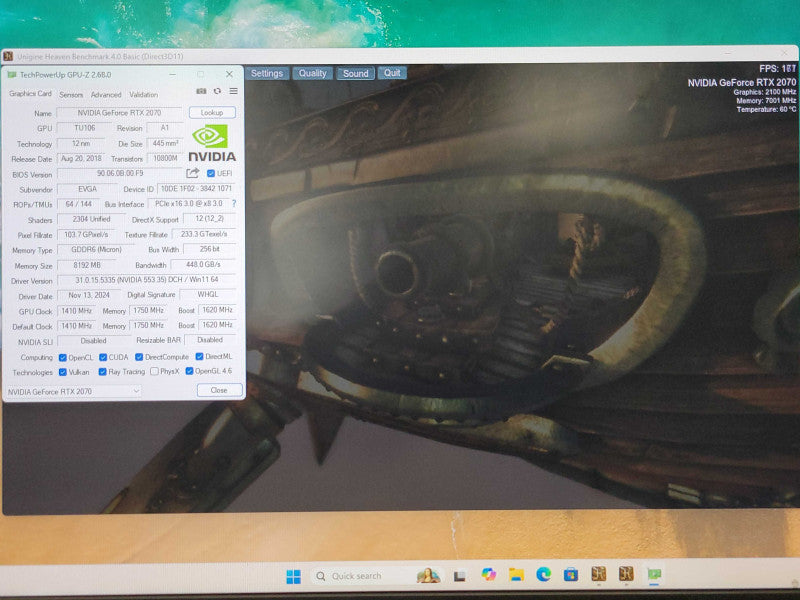
Task: Toggle the DirectCompute checkbox
Action: [139, 357]
